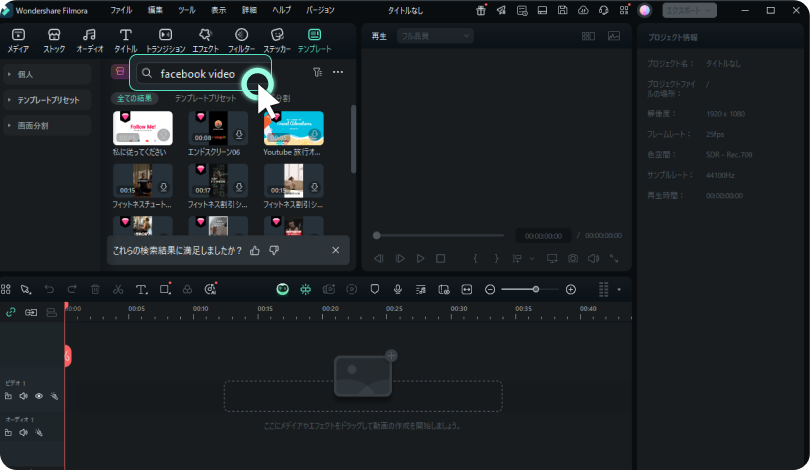Open the フィルター (Filters) tab
810x470 pixels.
[241, 40]
